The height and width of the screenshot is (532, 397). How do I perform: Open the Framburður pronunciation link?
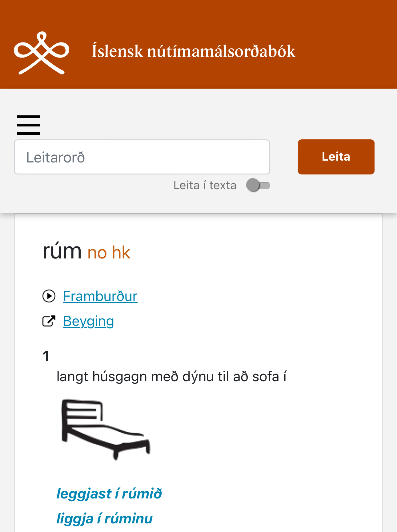coord(100,296)
